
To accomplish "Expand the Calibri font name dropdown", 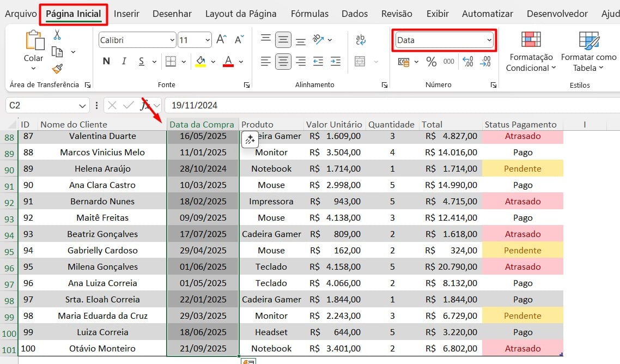I will click(x=173, y=40).
